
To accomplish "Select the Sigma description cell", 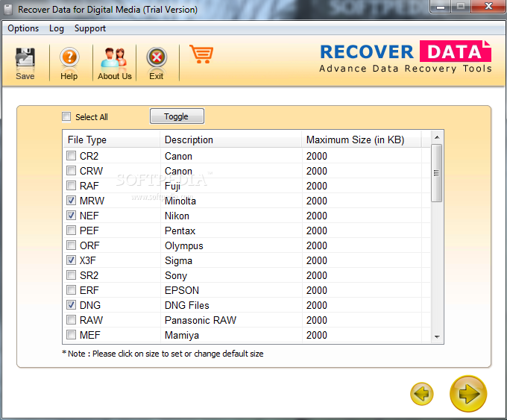I will pos(178,261).
